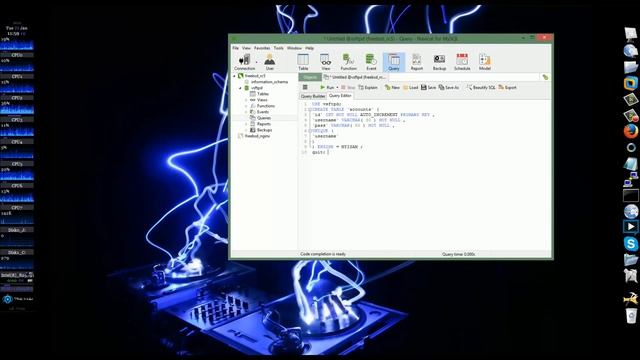Open the Connection toolbar button
Viewport: 640px width, 360px height.
point(244,62)
